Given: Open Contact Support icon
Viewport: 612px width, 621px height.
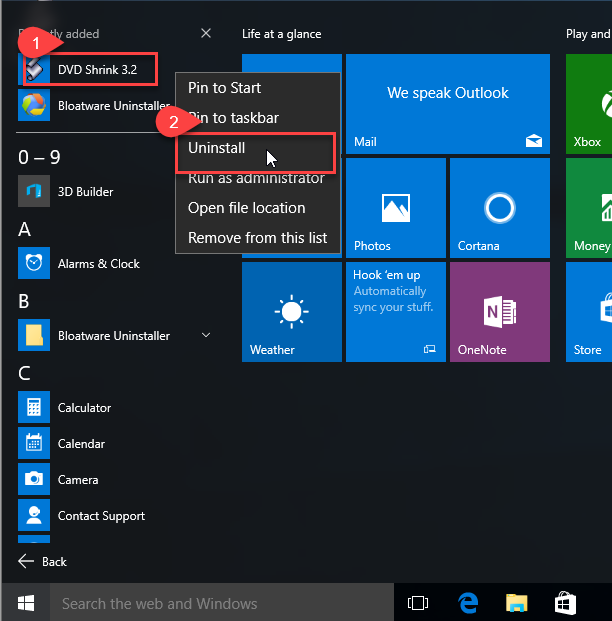Looking at the screenshot, I should pyautogui.click(x=34, y=515).
